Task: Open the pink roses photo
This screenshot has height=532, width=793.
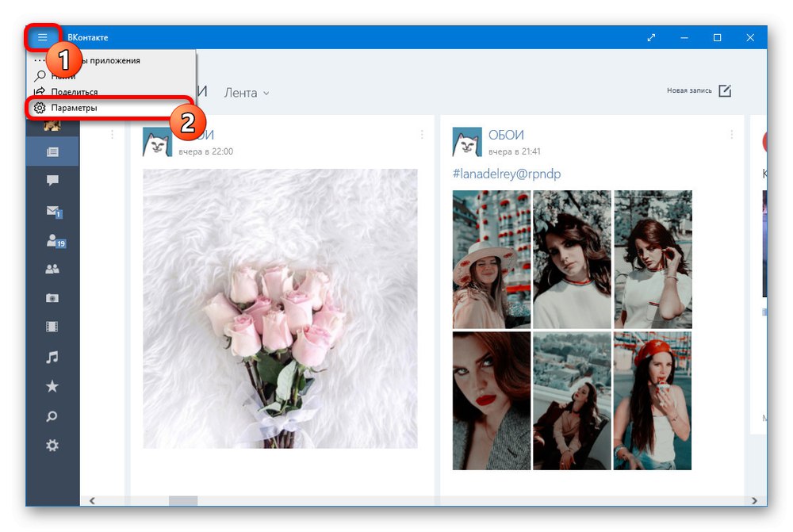Action: click(x=280, y=308)
